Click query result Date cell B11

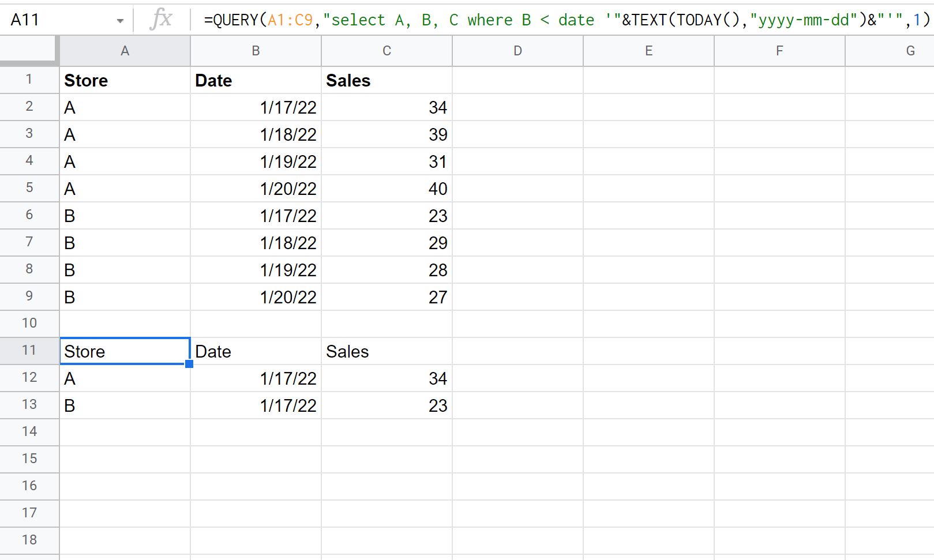click(x=256, y=351)
